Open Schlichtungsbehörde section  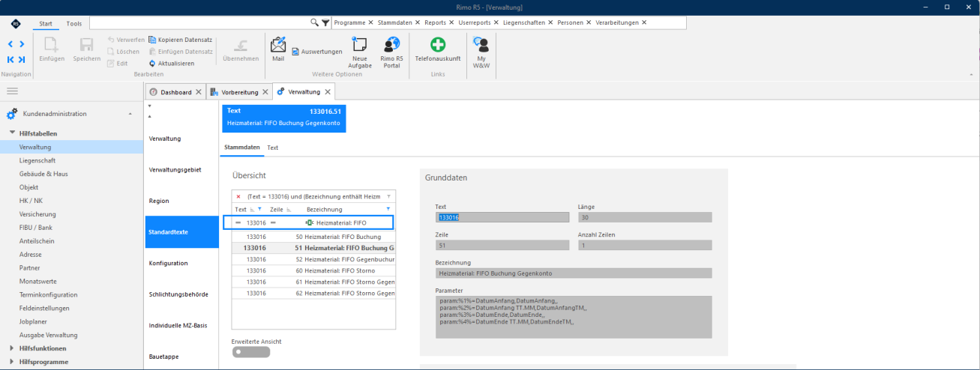[x=182, y=294]
